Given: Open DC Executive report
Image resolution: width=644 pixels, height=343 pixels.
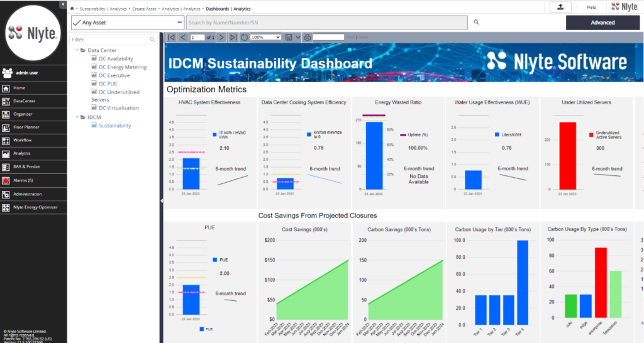Looking at the screenshot, I should pyautogui.click(x=114, y=75).
